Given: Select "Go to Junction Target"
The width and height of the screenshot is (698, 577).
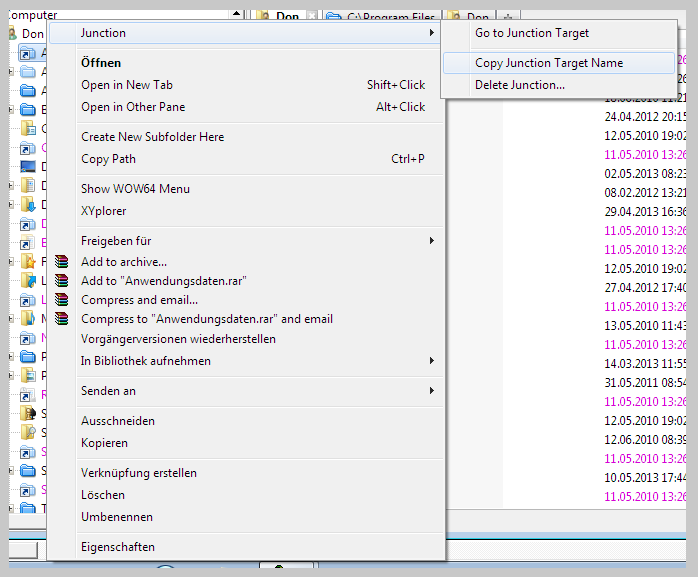Looking at the screenshot, I should pos(532,33).
